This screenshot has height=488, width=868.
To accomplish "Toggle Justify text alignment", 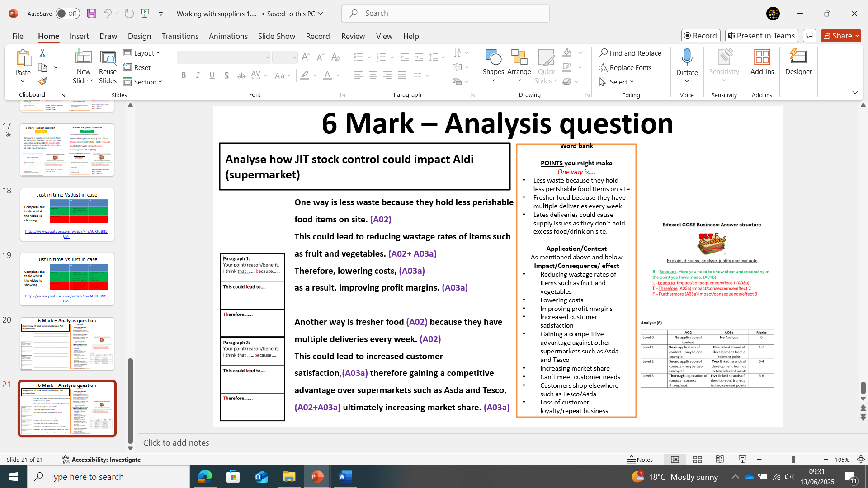I will (402, 75).
